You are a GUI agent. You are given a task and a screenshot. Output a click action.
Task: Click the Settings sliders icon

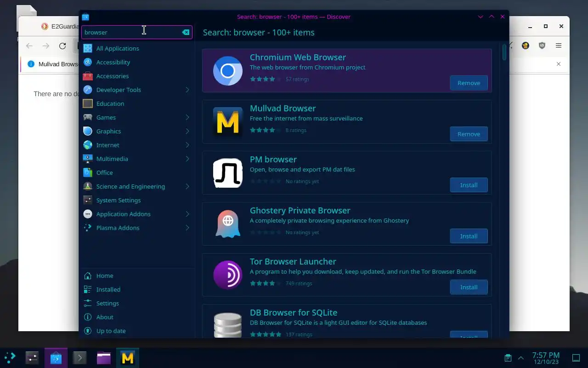click(x=88, y=303)
